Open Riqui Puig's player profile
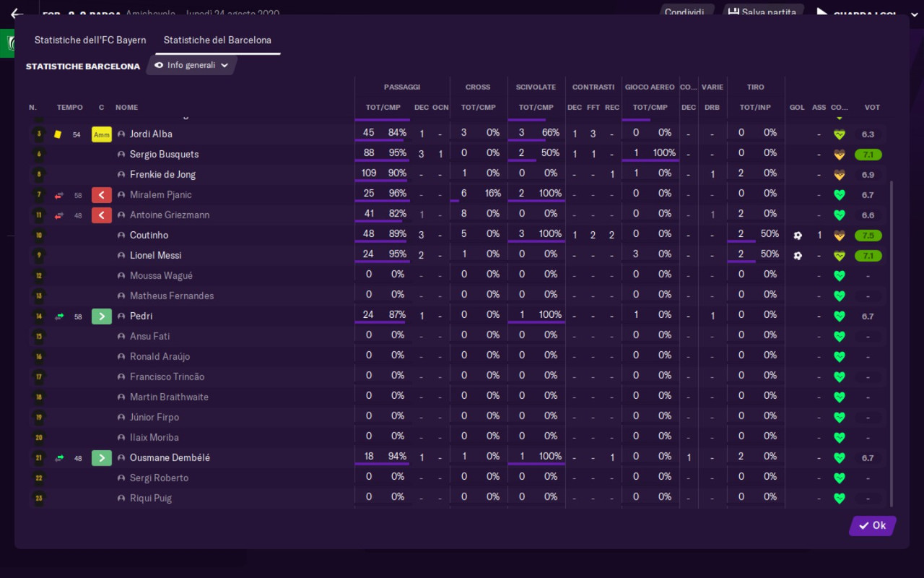 151,499
